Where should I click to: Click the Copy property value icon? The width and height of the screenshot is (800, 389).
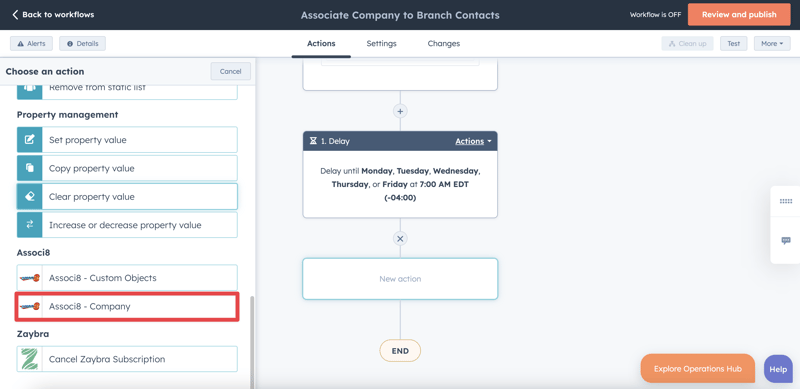click(x=30, y=168)
